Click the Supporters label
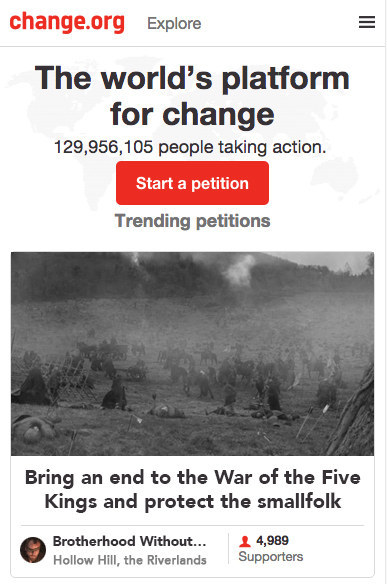This screenshot has width=387, height=584. (x=271, y=556)
